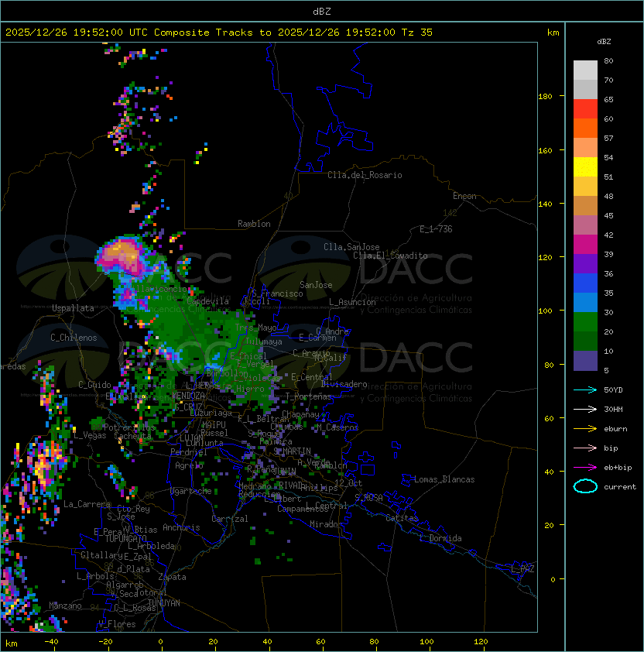644x652 pixels.
Task: Click the Ugarteche place label
Action: click(x=191, y=491)
